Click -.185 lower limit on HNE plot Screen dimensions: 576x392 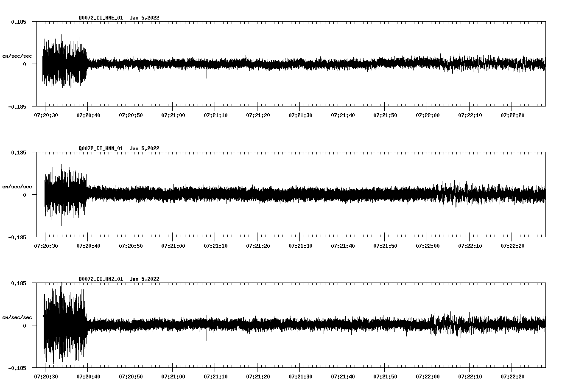tap(17, 107)
